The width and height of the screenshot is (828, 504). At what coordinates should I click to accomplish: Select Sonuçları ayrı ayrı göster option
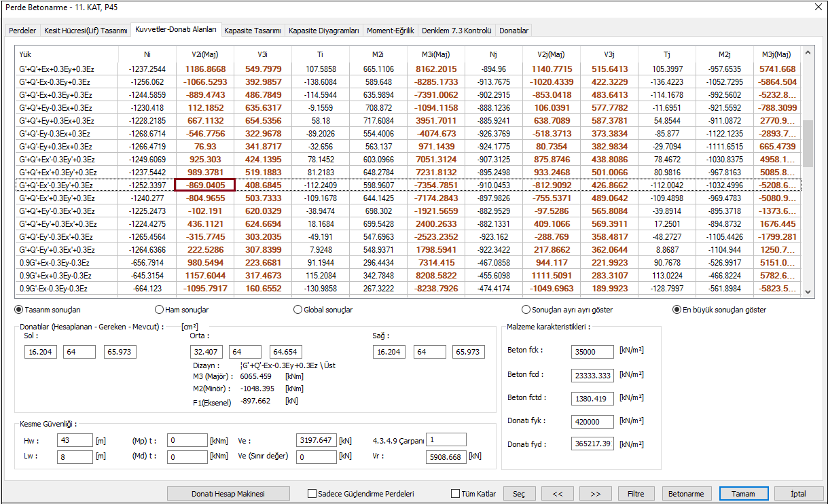[x=526, y=310]
